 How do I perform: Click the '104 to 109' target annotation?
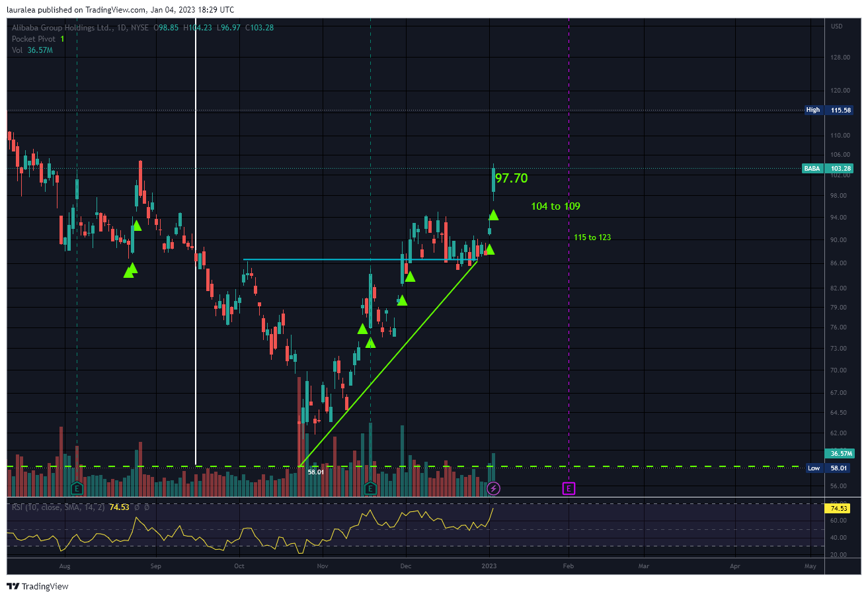click(x=555, y=206)
